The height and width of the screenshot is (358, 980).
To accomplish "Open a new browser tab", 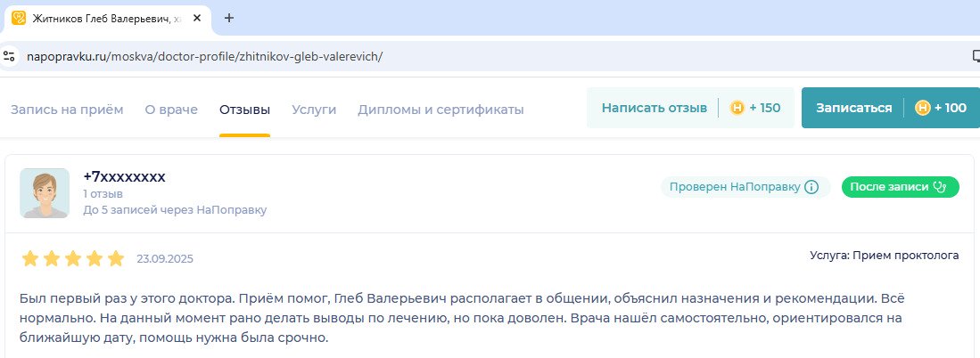I will (x=229, y=18).
